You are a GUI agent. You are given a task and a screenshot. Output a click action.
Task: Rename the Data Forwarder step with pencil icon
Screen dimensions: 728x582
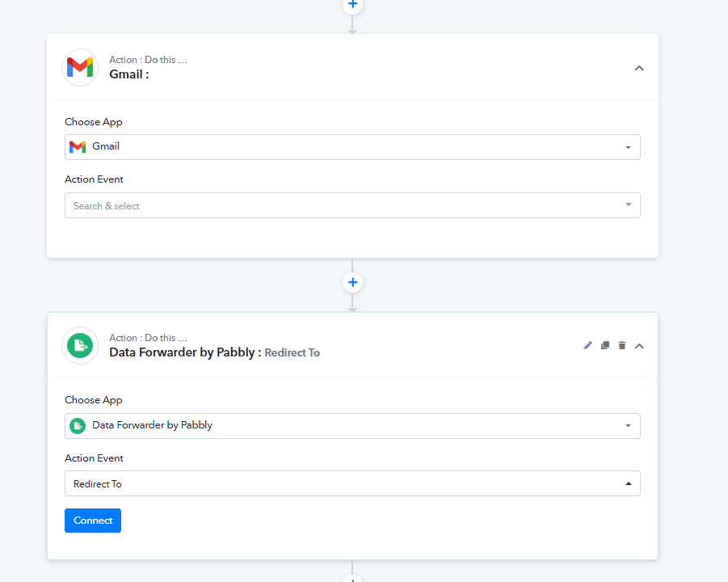click(587, 345)
